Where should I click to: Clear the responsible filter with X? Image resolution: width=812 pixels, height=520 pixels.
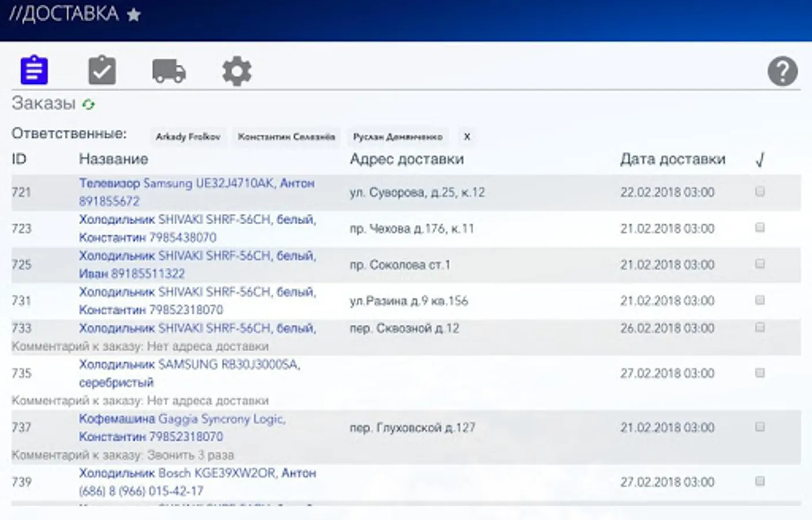[467, 137]
